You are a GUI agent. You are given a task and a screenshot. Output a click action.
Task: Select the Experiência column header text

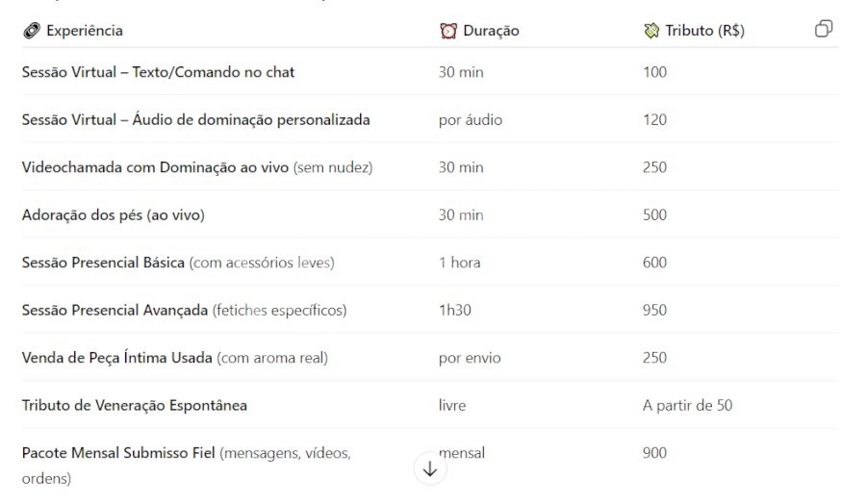[85, 31]
